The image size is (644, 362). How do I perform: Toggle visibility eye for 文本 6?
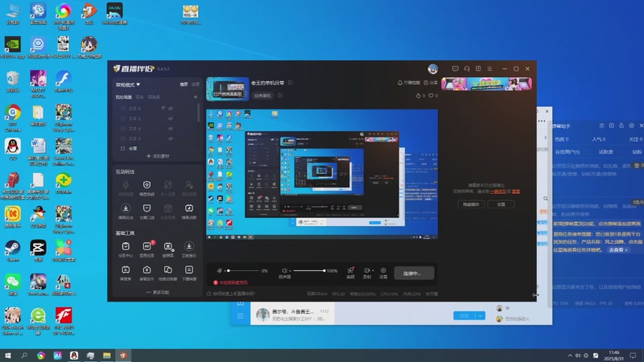coord(171,109)
